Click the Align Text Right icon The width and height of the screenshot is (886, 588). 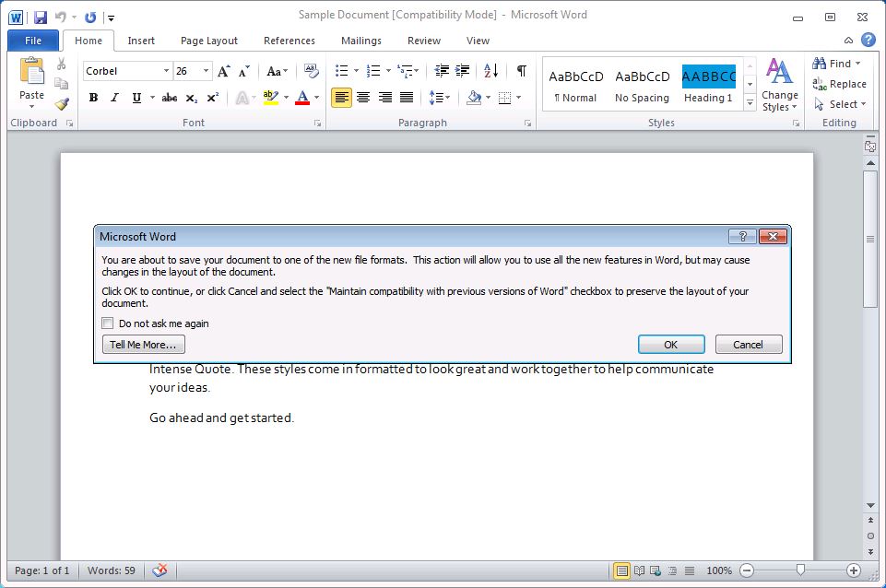click(384, 98)
